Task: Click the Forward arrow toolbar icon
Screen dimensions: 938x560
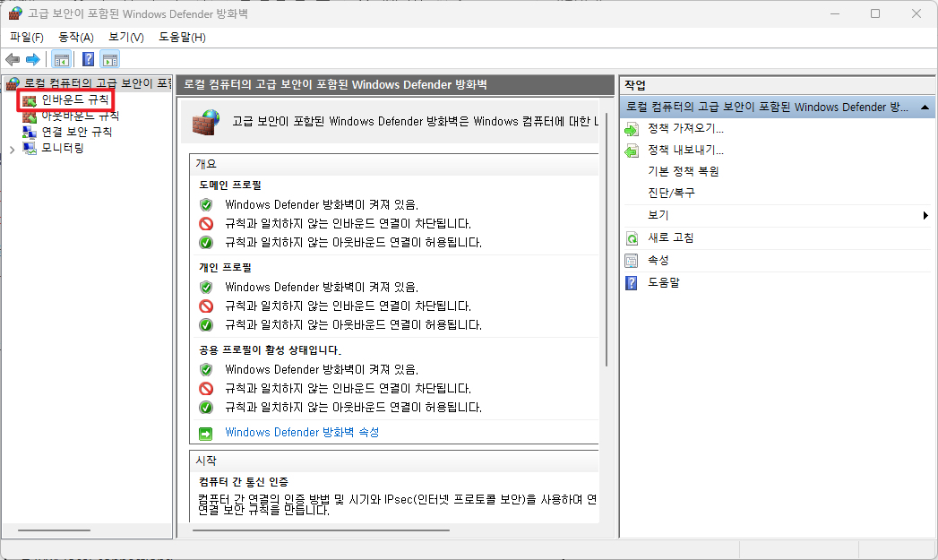Action: click(x=33, y=59)
